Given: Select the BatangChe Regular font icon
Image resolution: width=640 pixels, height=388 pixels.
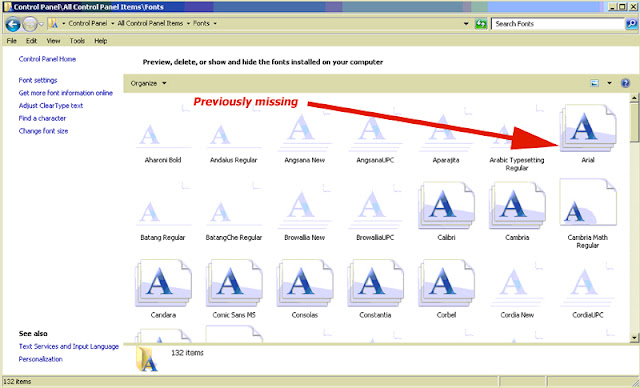Looking at the screenshot, I should click(233, 205).
